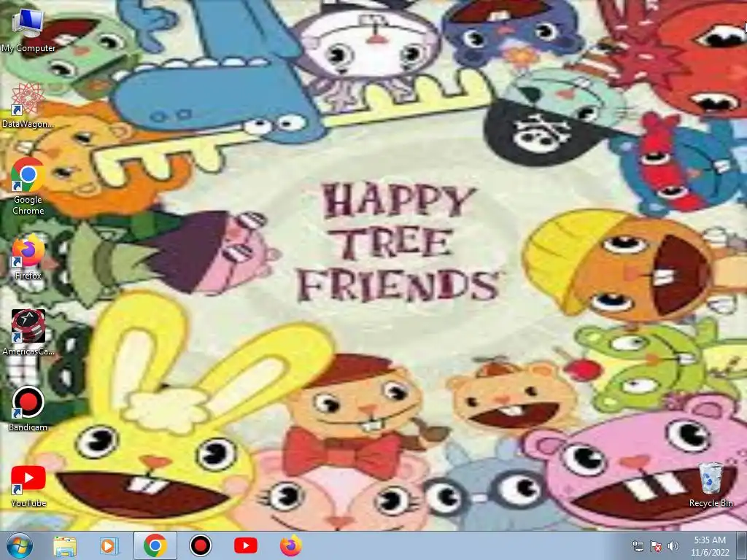This screenshot has width=747, height=560.
Task: Open the My Computer desktop icon
Action: coord(28,29)
